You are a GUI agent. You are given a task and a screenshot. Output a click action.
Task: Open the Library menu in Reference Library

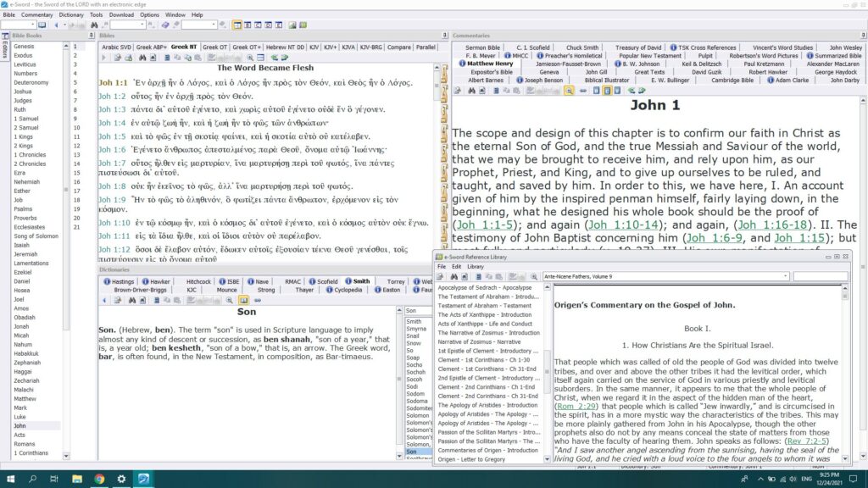click(476, 267)
